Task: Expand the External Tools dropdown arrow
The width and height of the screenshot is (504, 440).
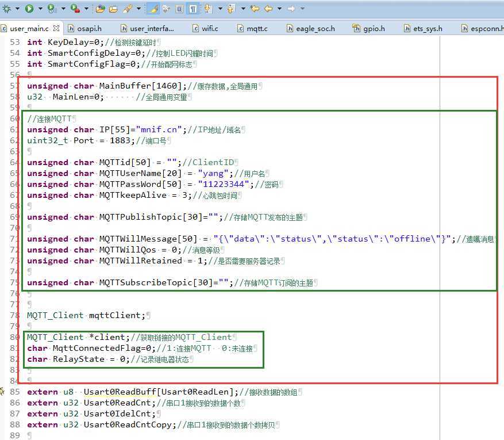Action: point(86,9)
